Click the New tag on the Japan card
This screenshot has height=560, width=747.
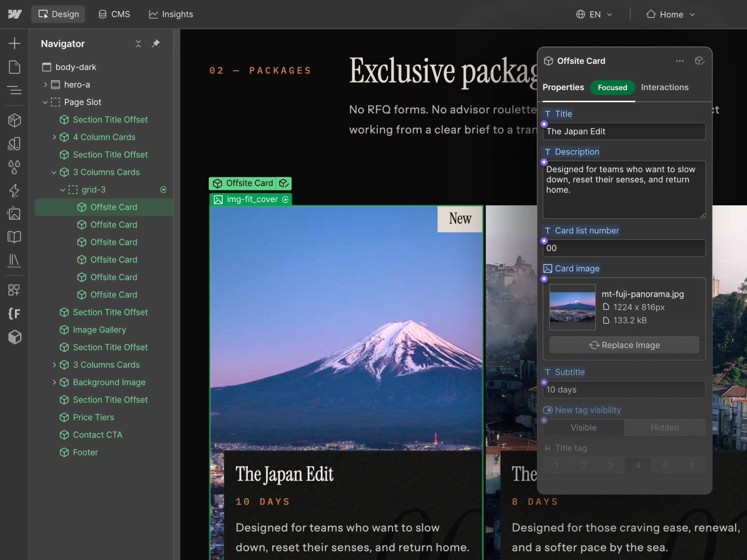(460, 218)
